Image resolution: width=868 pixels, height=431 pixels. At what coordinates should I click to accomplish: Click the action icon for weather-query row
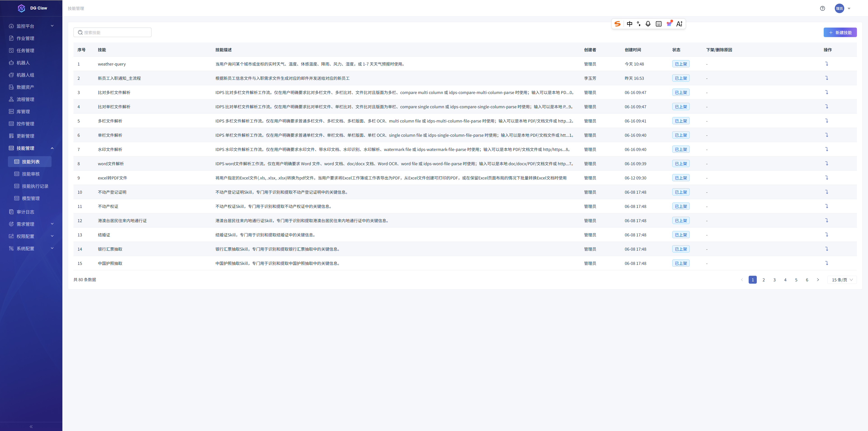pos(827,64)
